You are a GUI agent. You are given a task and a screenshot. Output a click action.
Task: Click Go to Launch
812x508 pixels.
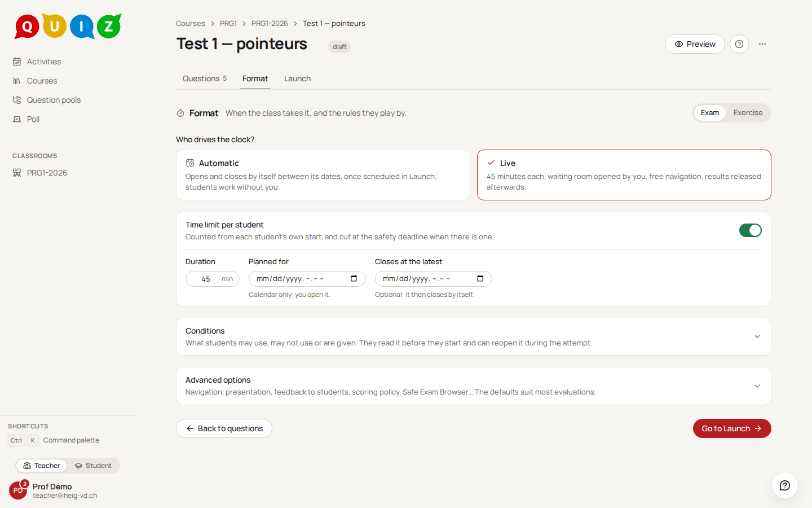point(731,428)
